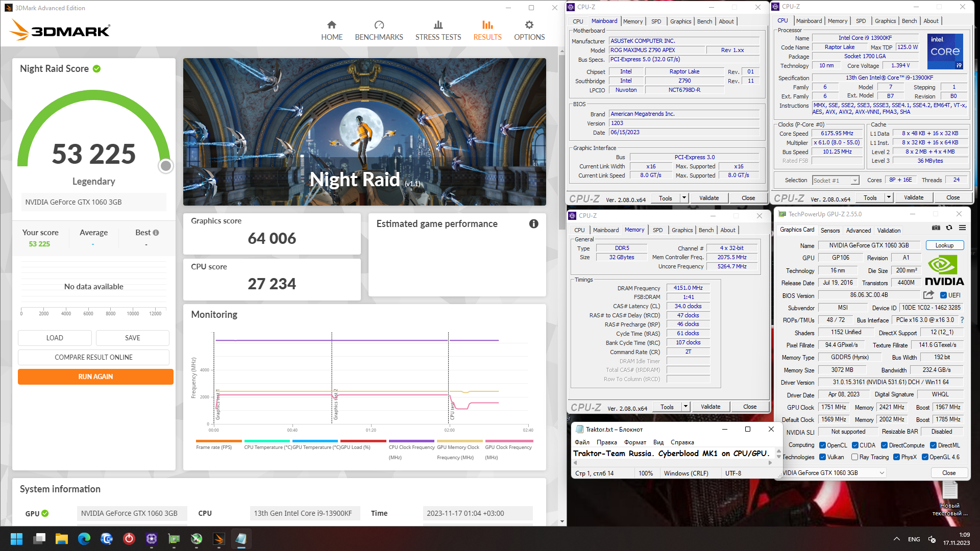
Task: Toggle the CUDA checkbox
Action: (855, 445)
